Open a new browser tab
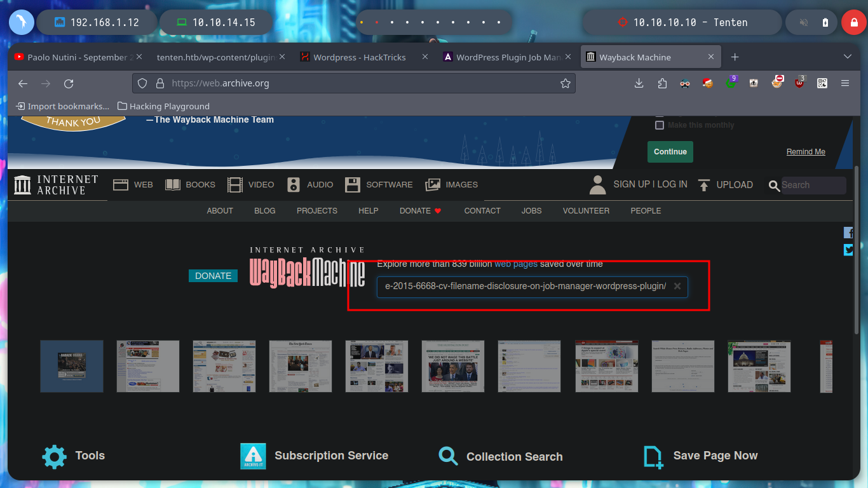The width and height of the screenshot is (868, 488). pos(735,57)
